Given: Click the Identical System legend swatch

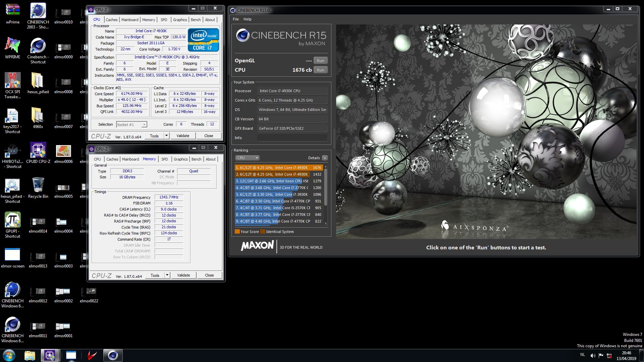Looking at the screenshot, I should 263,232.
